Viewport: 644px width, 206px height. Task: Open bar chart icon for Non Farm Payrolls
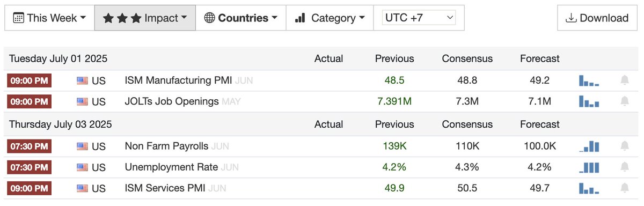pyautogui.click(x=589, y=146)
